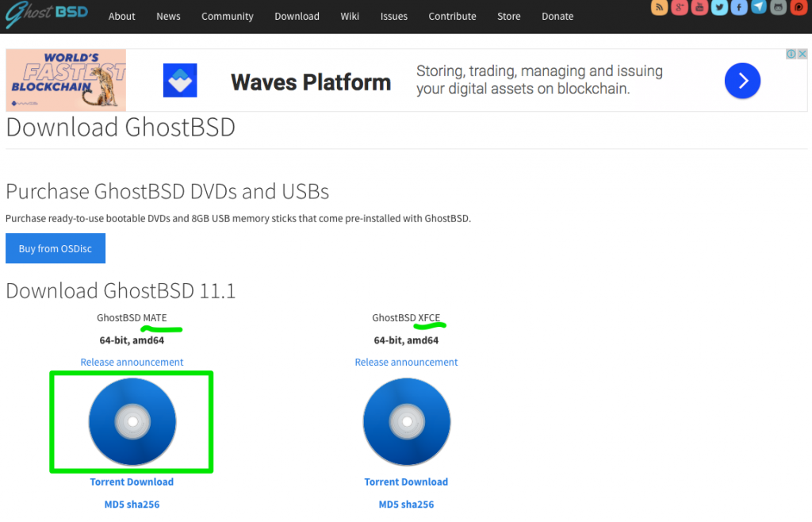Image resolution: width=812 pixels, height=522 pixels.
Task: Open MD5 sha256 link for XFCE
Action: tap(407, 505)
